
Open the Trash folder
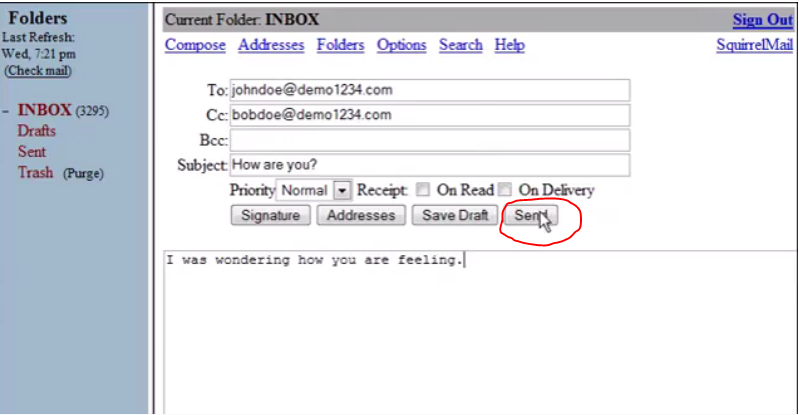coord(36,173)
